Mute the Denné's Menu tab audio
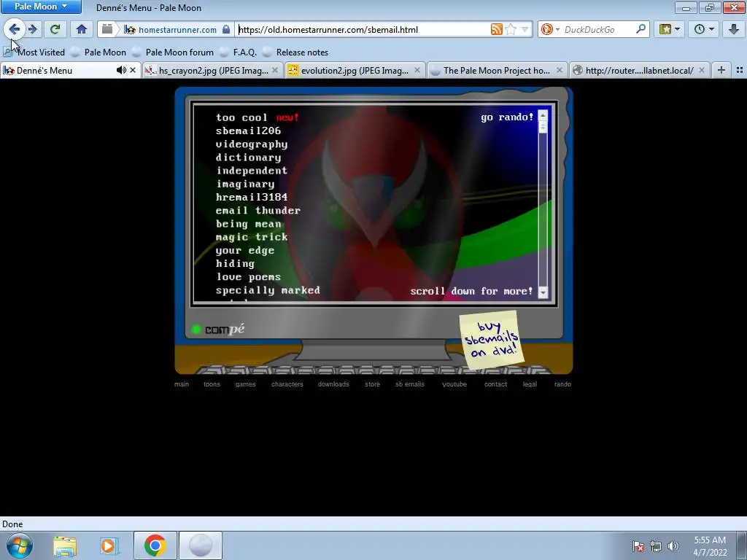Image resolution: width=747 pixels, height=560 pixels. pyautogui.click(x=121, y=71)
